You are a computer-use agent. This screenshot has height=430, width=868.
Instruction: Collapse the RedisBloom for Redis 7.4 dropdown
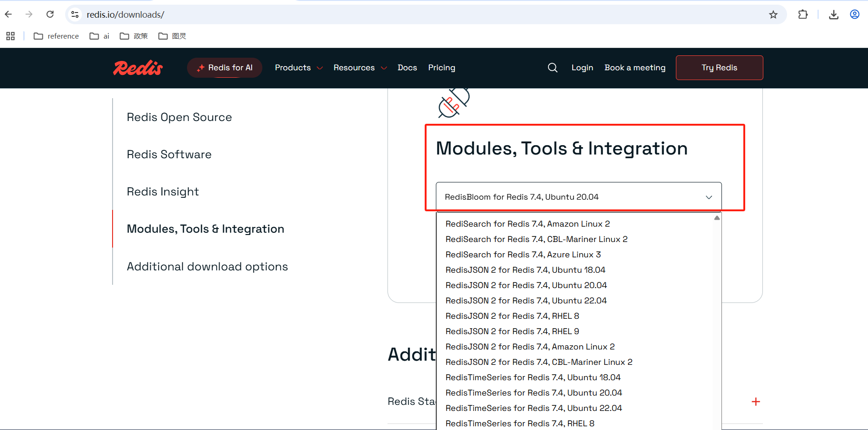click(x=579, y=197)
